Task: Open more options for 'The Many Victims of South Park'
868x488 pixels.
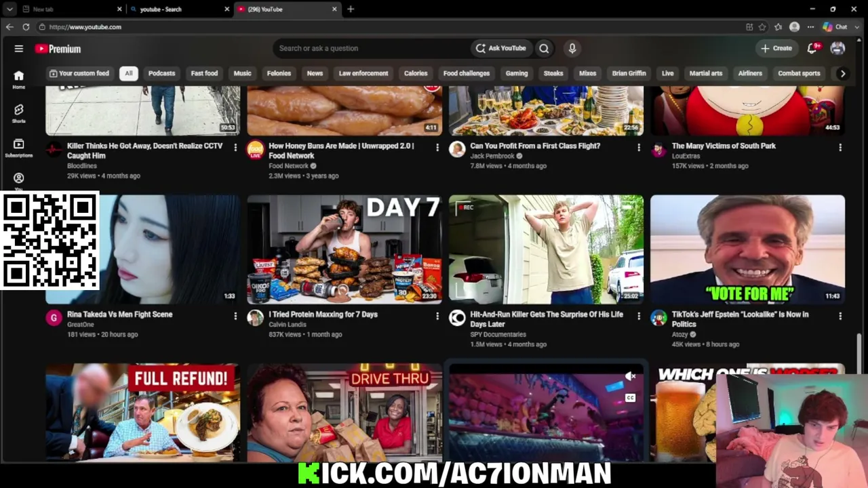Action: [840, 147]
